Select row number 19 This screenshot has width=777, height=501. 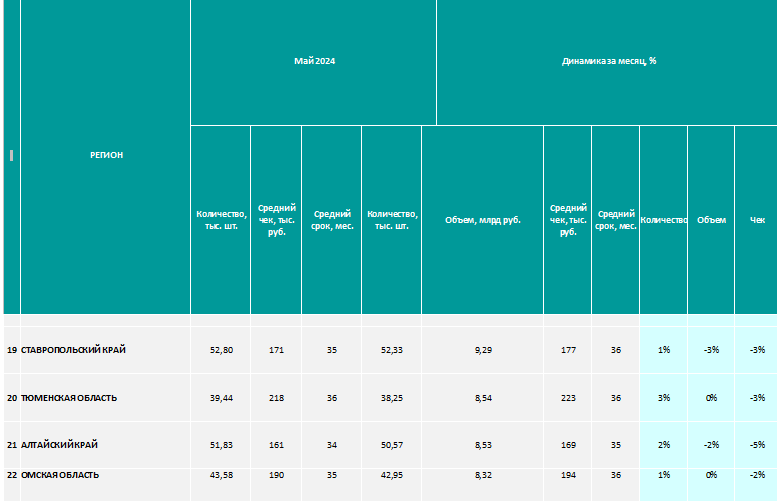[12, 350]
